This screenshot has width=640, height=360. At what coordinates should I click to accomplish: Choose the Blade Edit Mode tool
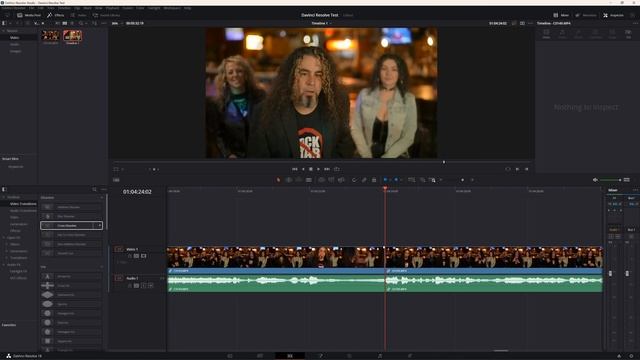coord(309,180)
